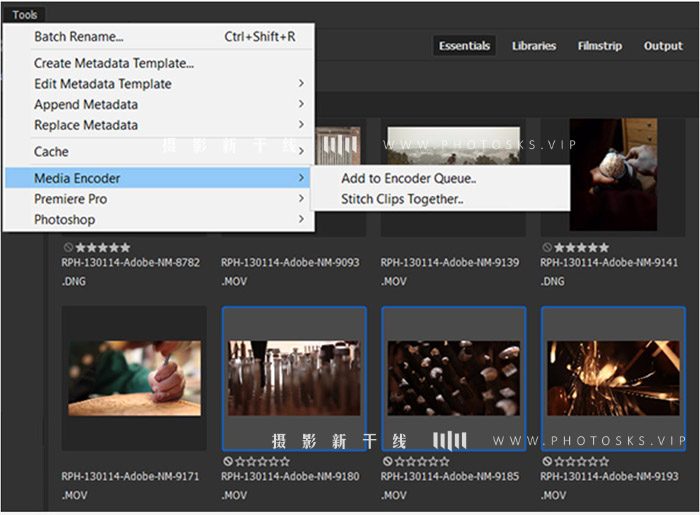
Task: Click filename RPH-130114-Adobe-NM-8782
Action: (x=130, y=262)
